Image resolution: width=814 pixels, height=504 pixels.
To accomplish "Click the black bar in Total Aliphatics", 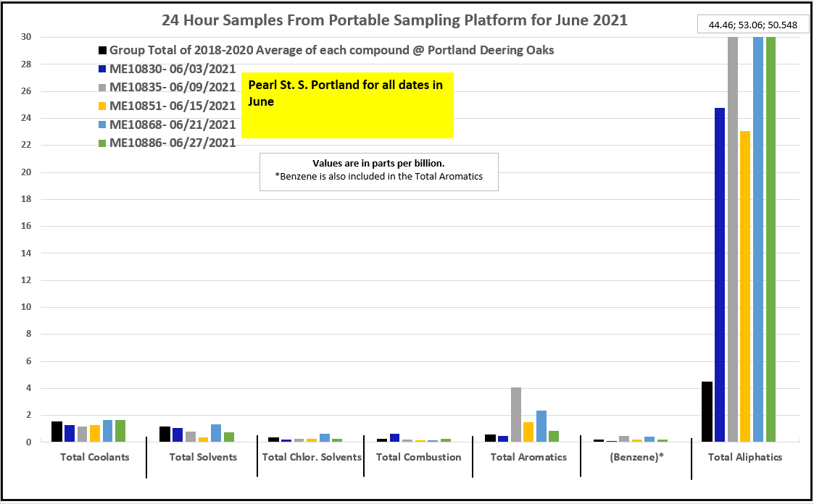I will click(x=707, y=411).
